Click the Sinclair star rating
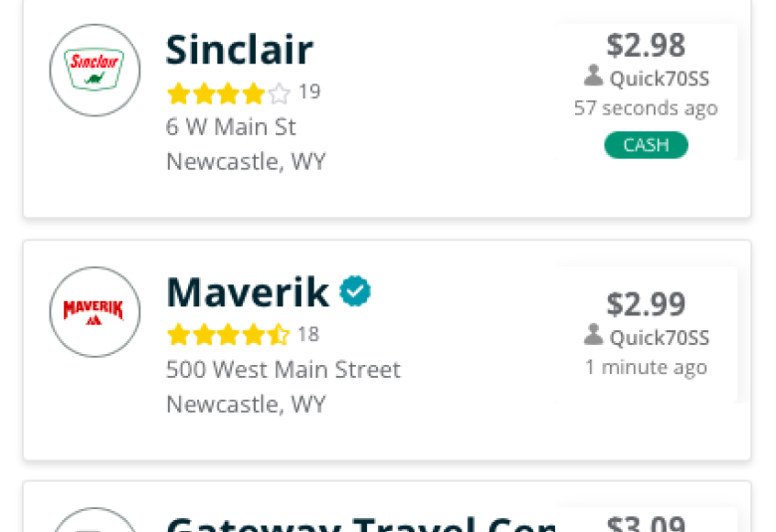776x532 pixels. tap(229, 93)
